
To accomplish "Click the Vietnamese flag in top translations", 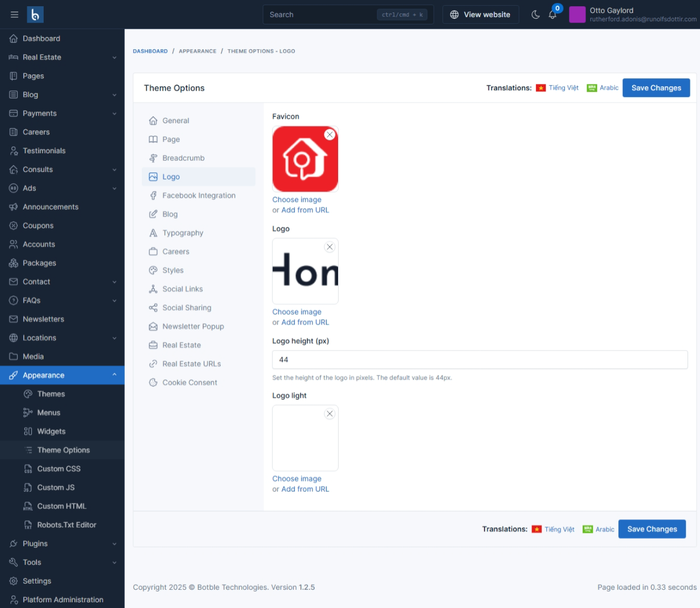I will point(541,88).
